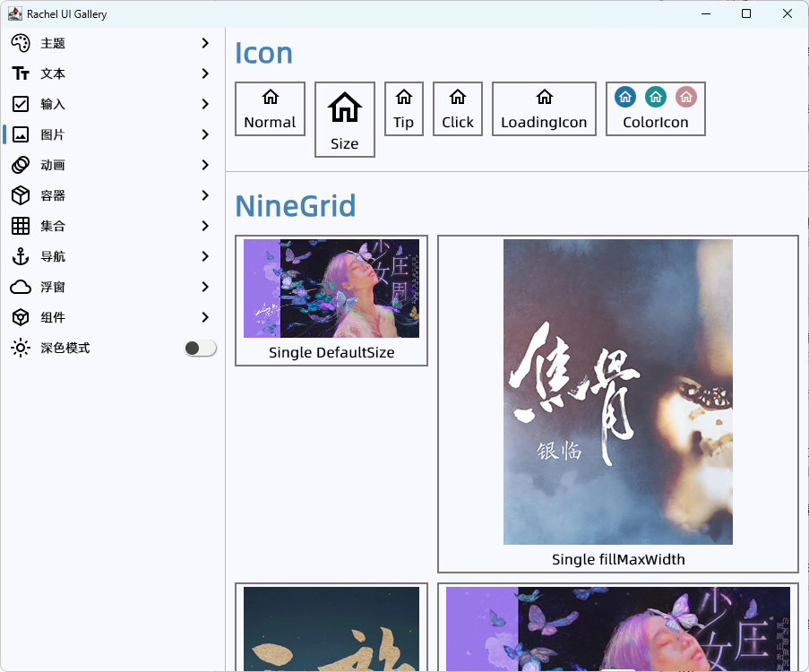This screenshot has width=809, height=672.
Task: Click the dark teal gold-lettered album image
Action: [331, 629]
